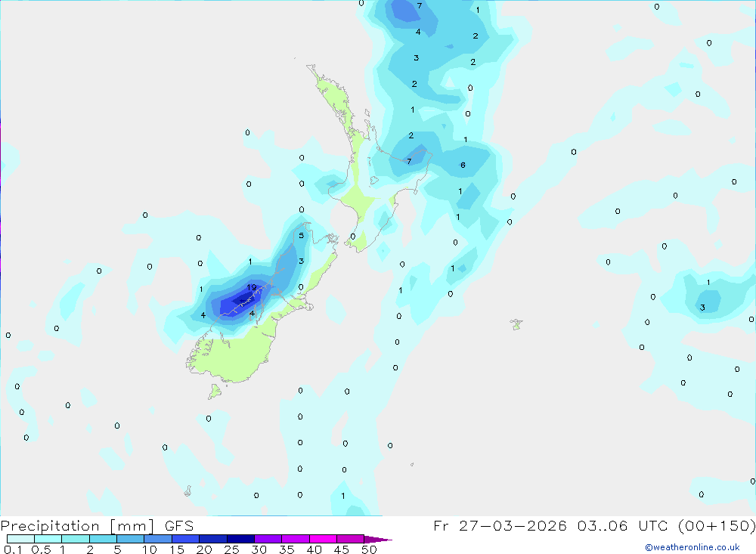Image resolution: width=756 pixels, height=554 pixels.
Task: Click the 5–10 mm legend color swatch
Action: click(131, 539)
